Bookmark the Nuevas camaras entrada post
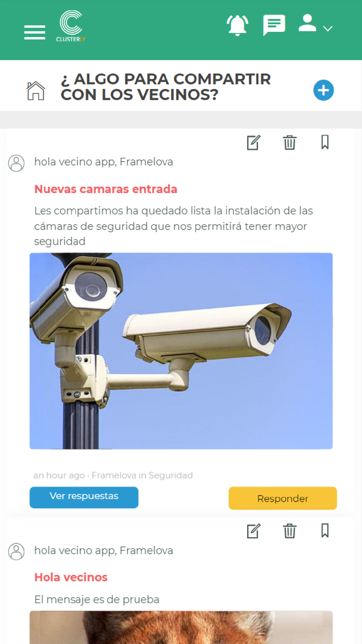Image resolution: width=362 pixels, height=644 pixels. point(325,142)
